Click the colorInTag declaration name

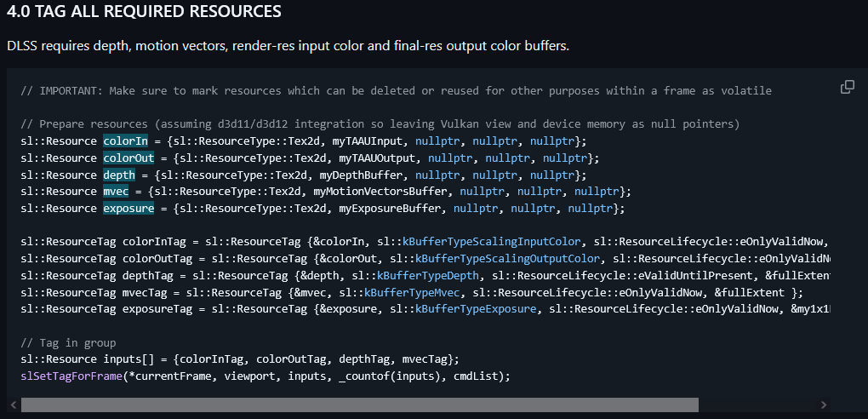click(154, 242)
